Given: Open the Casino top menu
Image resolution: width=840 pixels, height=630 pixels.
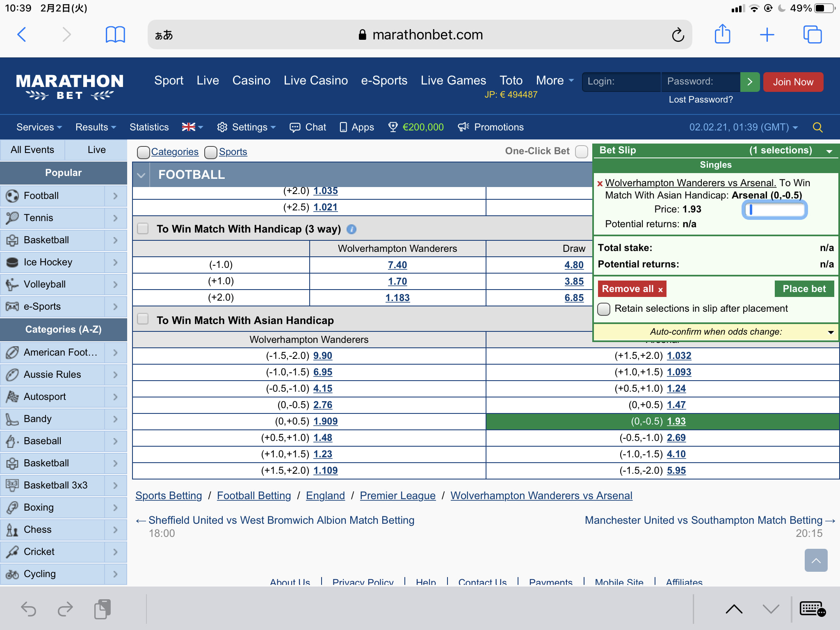Looking at the screenshot, I should (x=251, y=80).
